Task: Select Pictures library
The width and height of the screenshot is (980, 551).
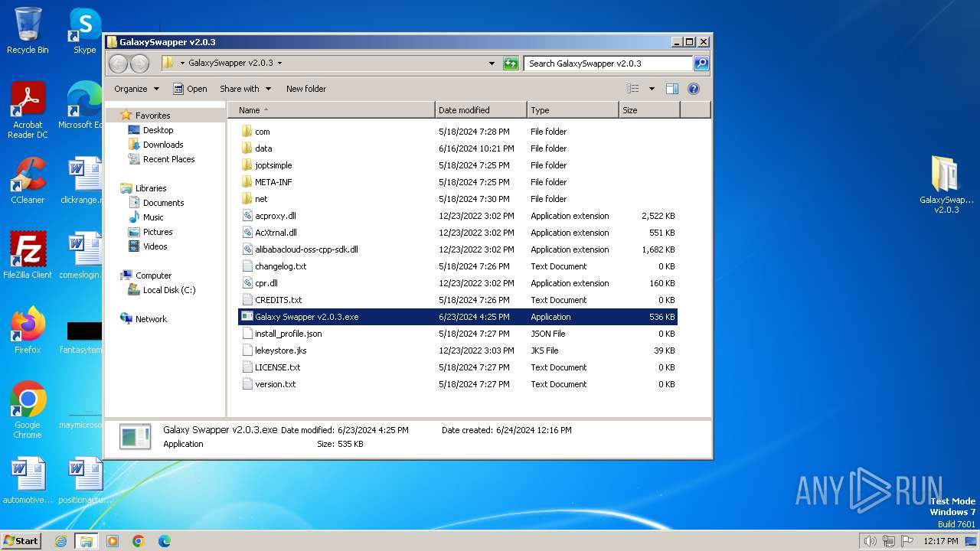Action: [158, 232]
